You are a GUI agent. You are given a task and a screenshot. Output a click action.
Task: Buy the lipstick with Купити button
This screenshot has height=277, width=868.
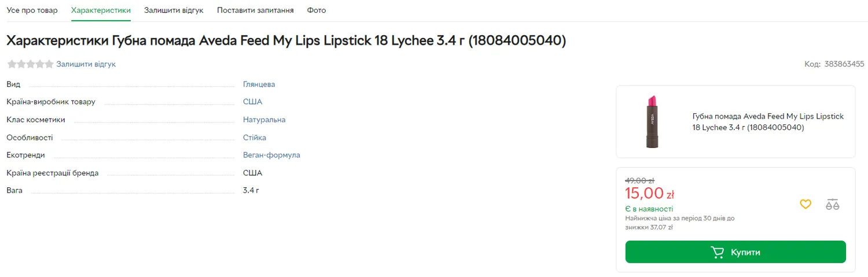pyautogui.click(x=735, y=252)
